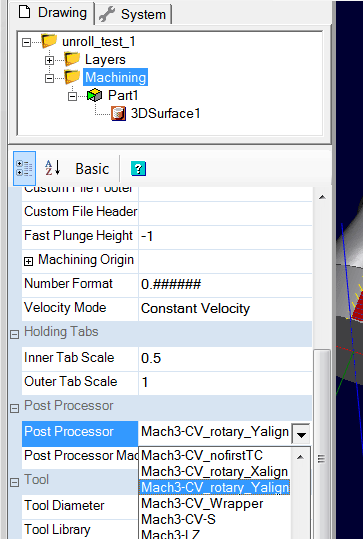Click the unroll_test_1 folder icon
363x539 pixels.
[49, 41]
